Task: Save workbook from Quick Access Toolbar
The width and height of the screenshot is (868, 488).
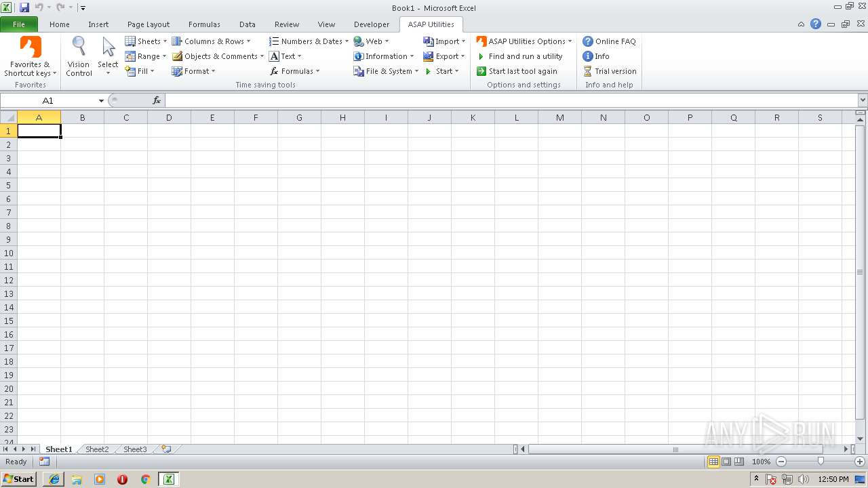Action: 24,7
